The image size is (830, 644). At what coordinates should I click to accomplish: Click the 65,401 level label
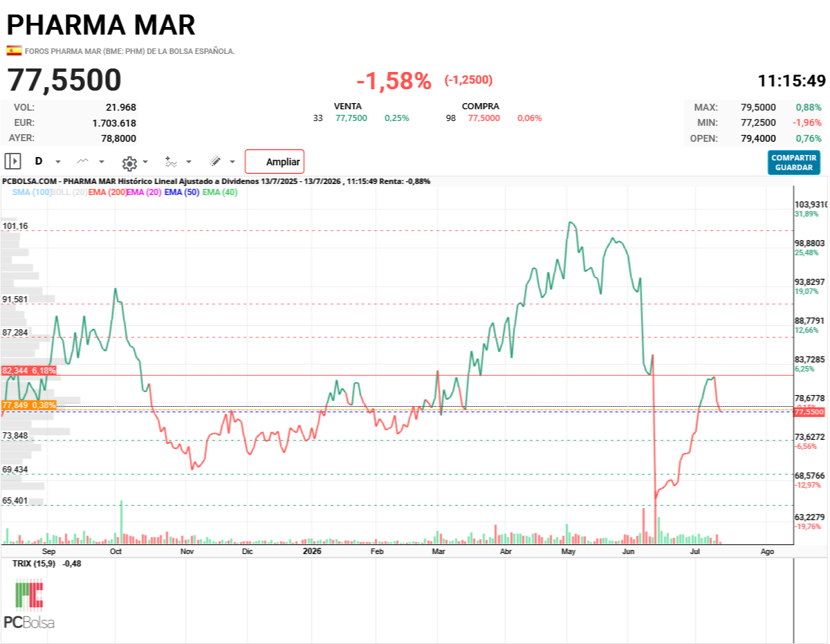click(x=15, y=500)
